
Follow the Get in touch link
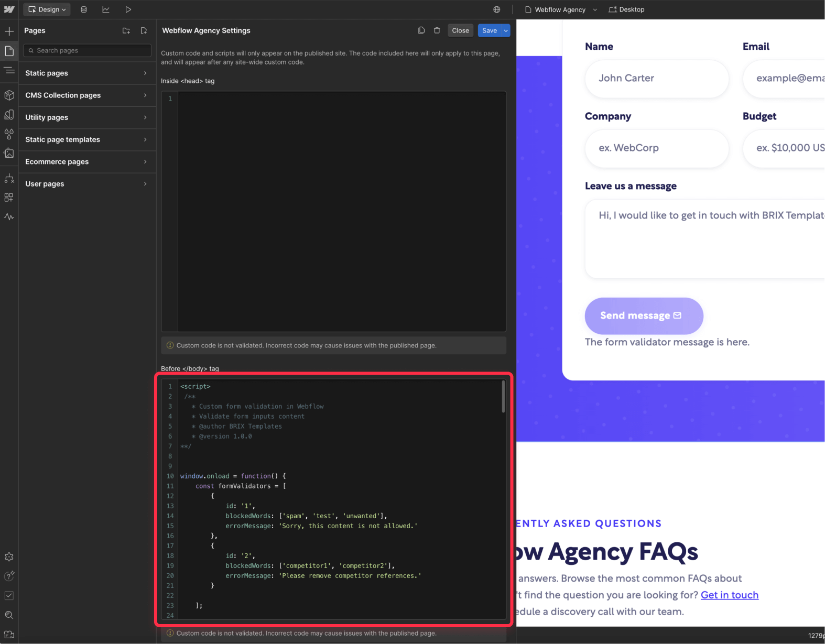(x=730, y=595)
